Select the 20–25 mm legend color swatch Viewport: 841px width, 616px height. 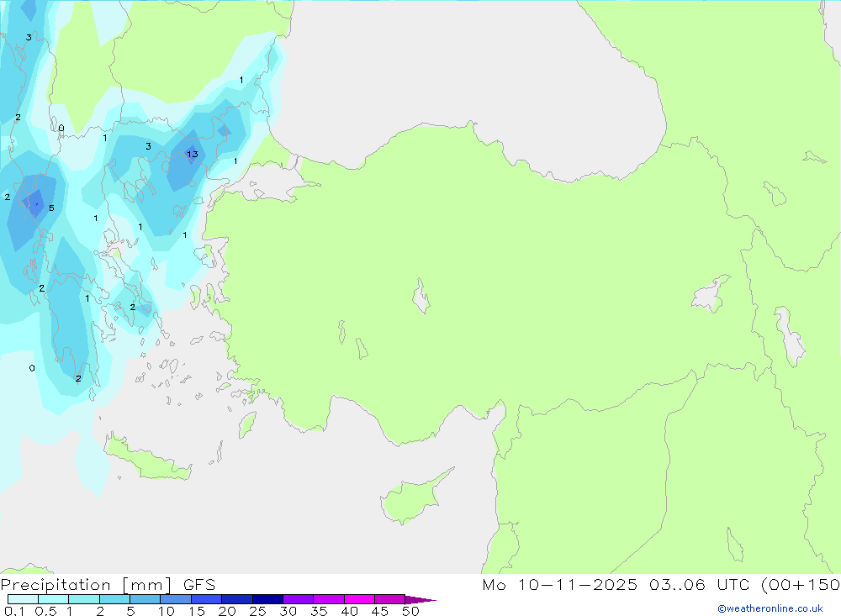(237, 599)
